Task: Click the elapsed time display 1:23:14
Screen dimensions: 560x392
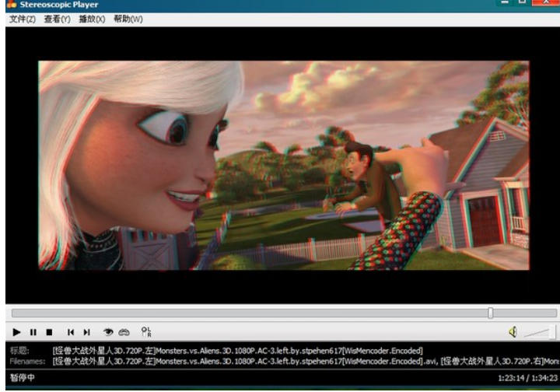Action: pos(510,378)
